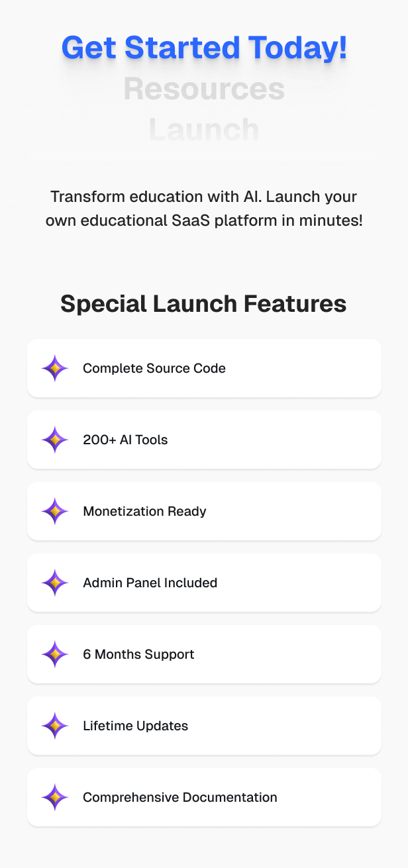The image size is (408, 868).
Task: Click the 'Transform education with AI' line
Action: (x=204, y=197)
